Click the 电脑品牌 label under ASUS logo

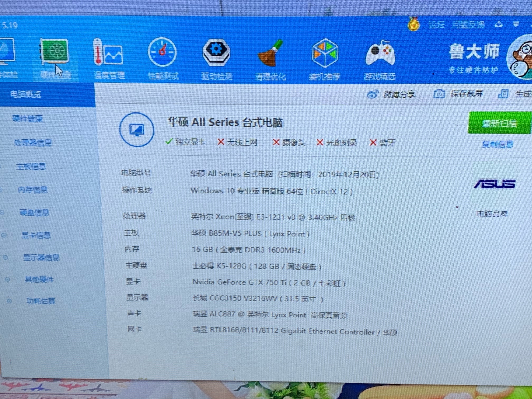pyautogui.click(x=492, y=213)
